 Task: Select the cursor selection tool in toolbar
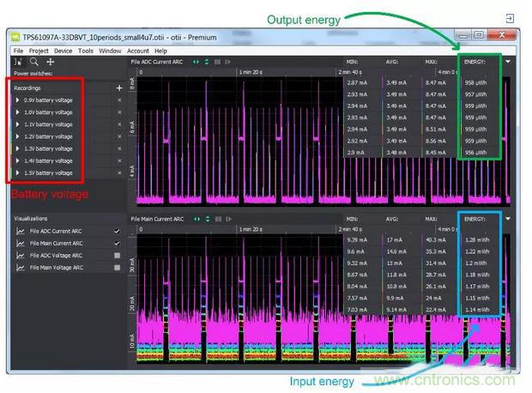pos(18,62)
